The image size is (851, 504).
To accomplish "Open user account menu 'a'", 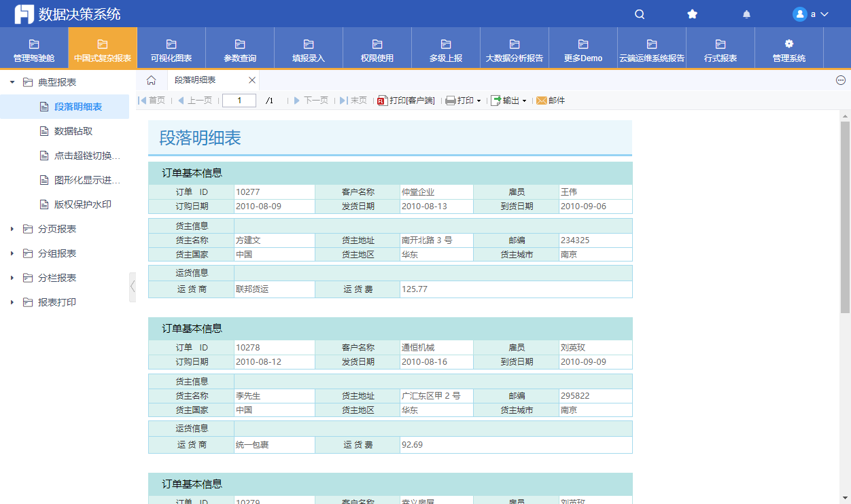I will tap(811, 14).
